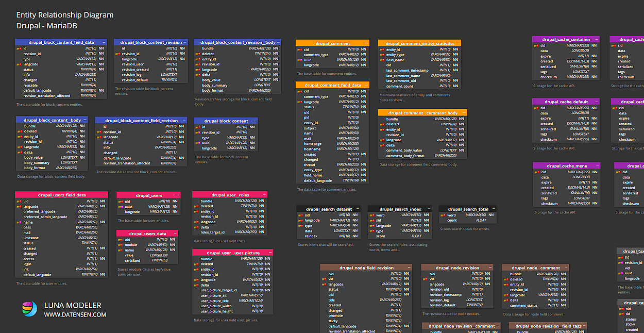Click the deleted key icon in drupal_block_content__body
The width and height of the screenshot is (644, 333).
click(19, 131)
